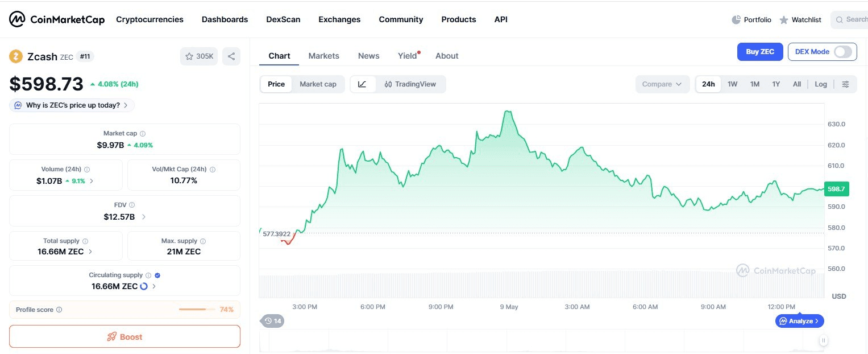This screenshot has height=354, width=868.
Task: Click the Buy ZEC button
Action: (760, 52)
